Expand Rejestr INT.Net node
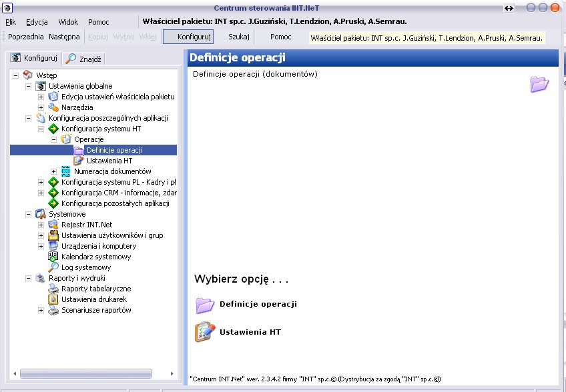 tap(41, 225)
